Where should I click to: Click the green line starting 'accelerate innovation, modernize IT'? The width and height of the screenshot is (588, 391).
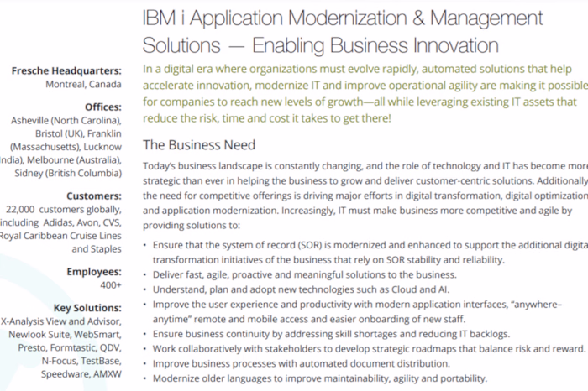point(365,86)
